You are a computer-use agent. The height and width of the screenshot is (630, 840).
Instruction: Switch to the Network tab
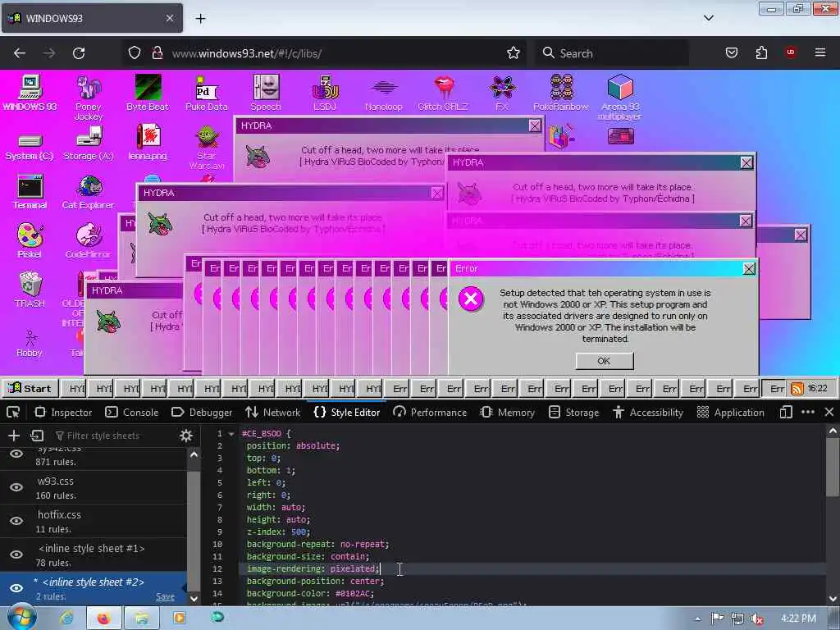pos(272,412)
